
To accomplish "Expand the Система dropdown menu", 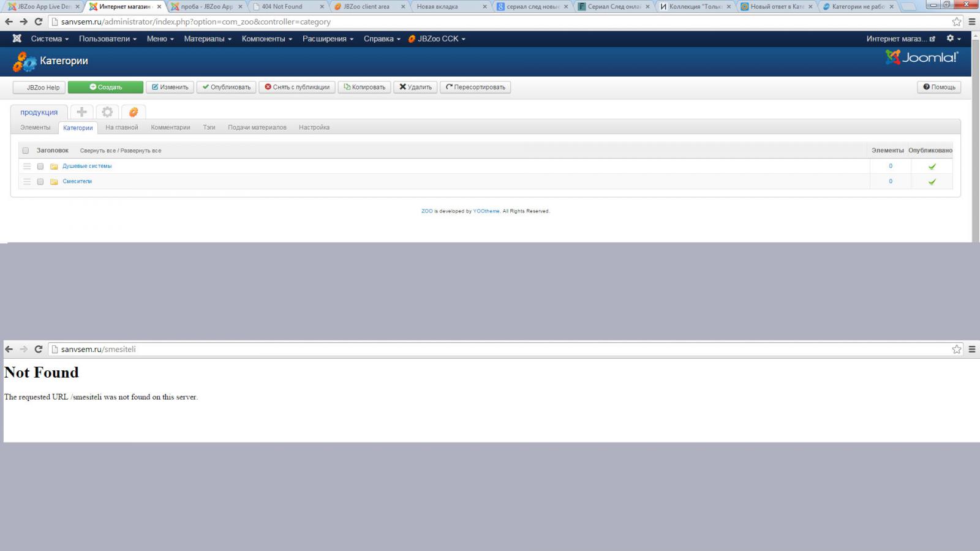I will (x=50, y=39).
